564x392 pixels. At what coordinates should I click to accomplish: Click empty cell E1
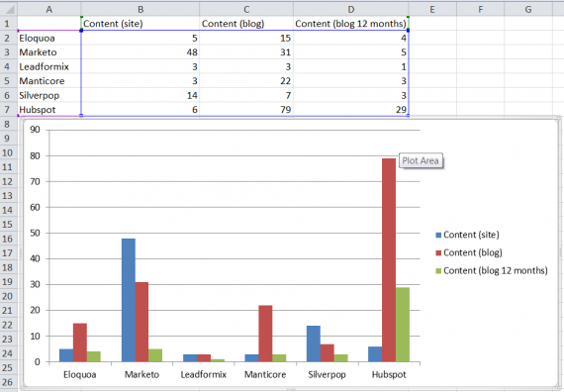432,24
